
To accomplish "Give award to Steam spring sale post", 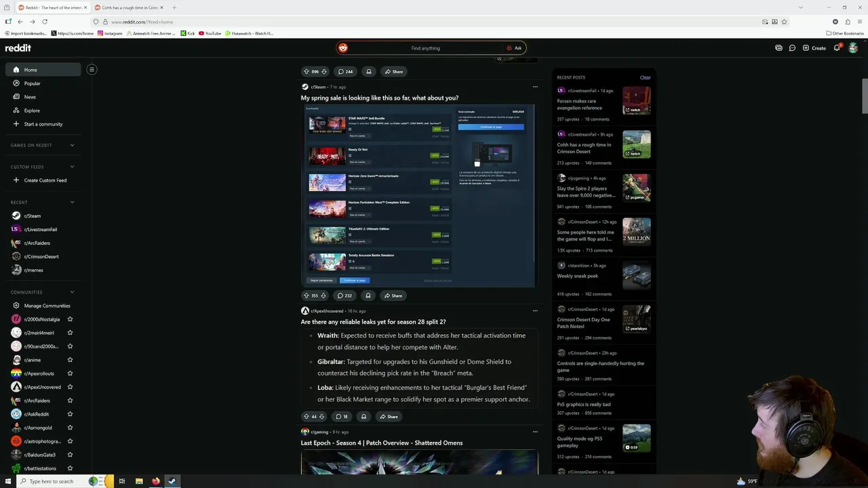I will [x=368, y=296].
